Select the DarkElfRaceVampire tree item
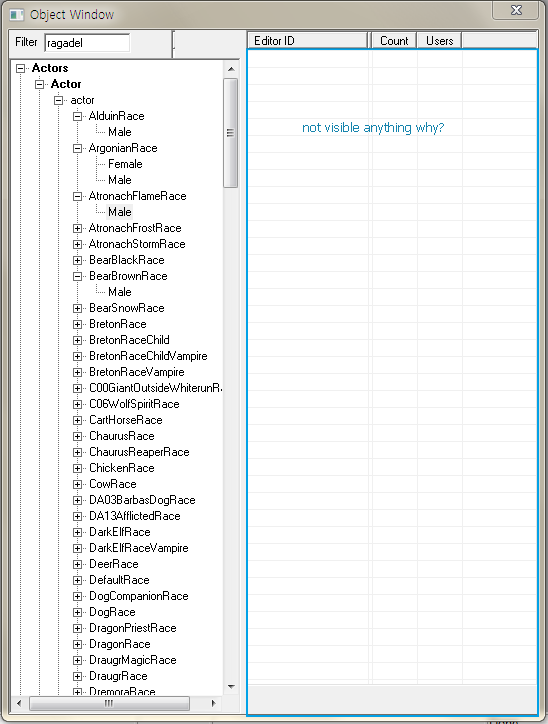Image resolution: width=548 pixels, height=724 pixels. pyautogui.click(x=139, y=548)
